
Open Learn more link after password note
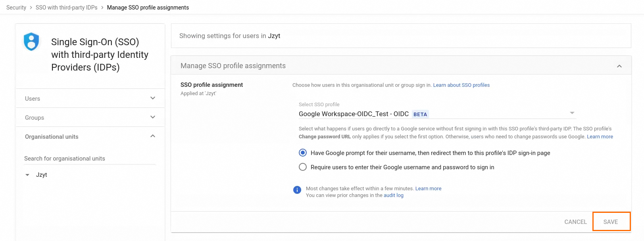pos(600,136)
